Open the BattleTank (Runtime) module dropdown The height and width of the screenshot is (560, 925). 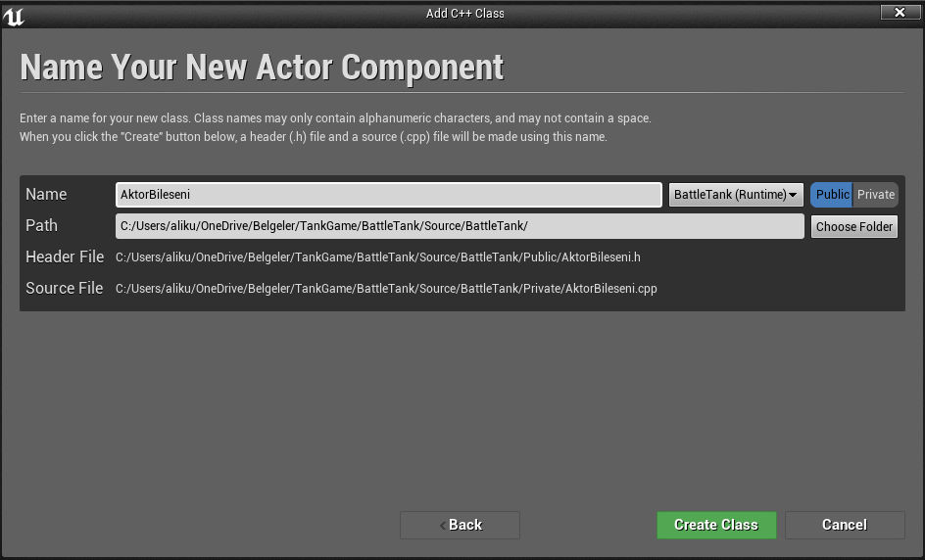pyautogui.click(x=736, y=195)
